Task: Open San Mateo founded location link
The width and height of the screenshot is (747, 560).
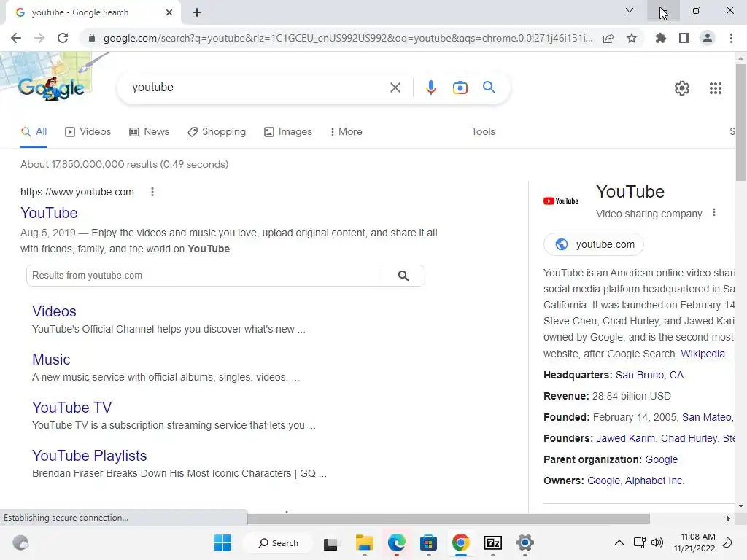Action: (x=708, y=418)
